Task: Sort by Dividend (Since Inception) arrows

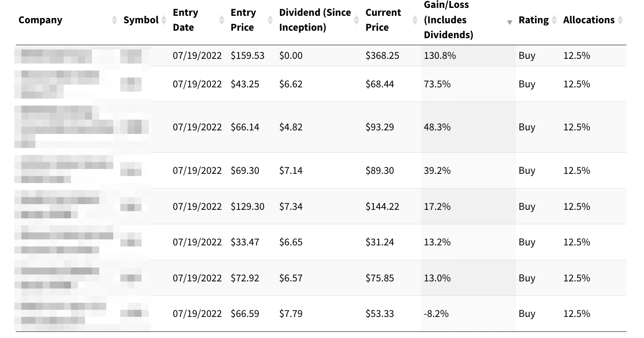Action: (x=357, y=20)
